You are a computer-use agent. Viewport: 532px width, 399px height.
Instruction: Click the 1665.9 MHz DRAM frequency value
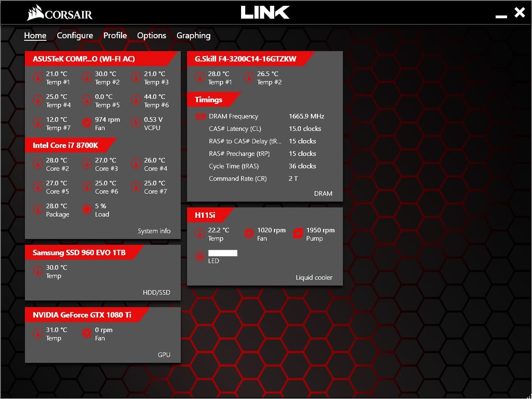pyautogui.click(x=306, y=116)
